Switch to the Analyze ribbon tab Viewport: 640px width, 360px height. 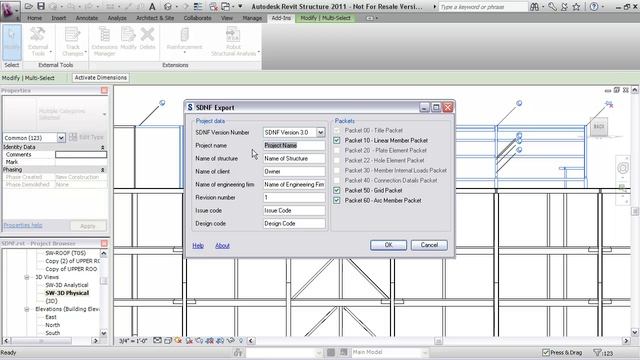[117, 18]
